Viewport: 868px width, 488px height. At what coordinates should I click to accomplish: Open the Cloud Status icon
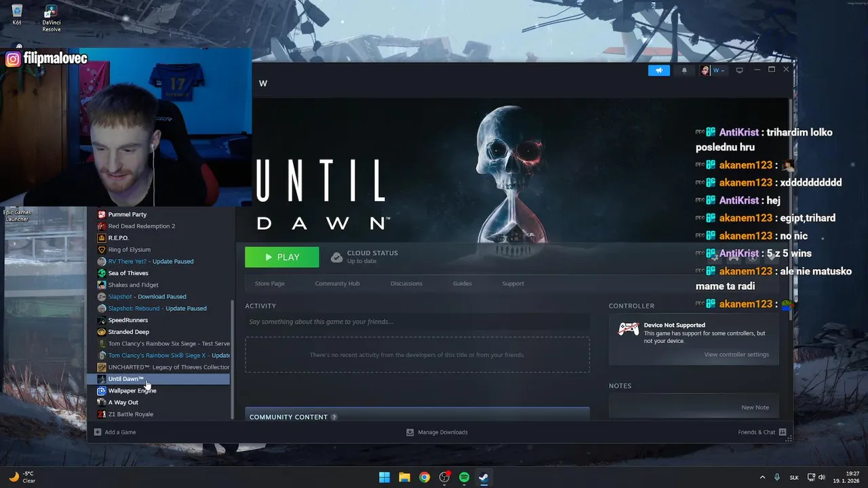336,258
